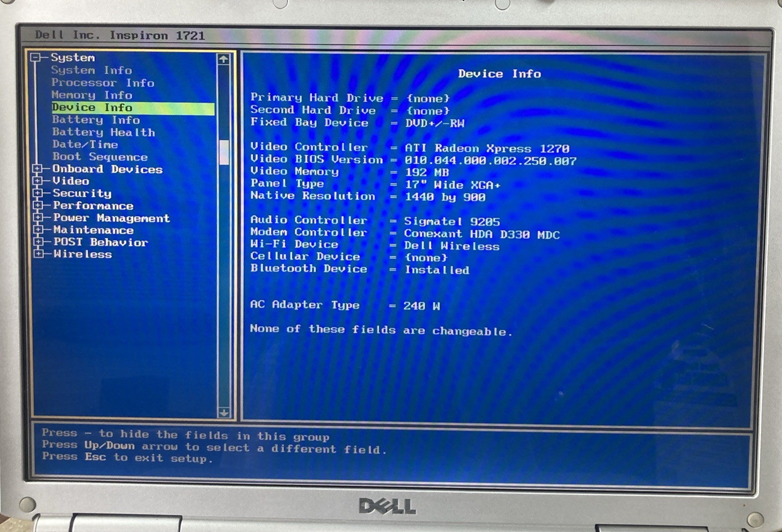Click Conexant HDA D330 MDC value
The width and height of the screenshot is (782, 532).
point(482,234)
